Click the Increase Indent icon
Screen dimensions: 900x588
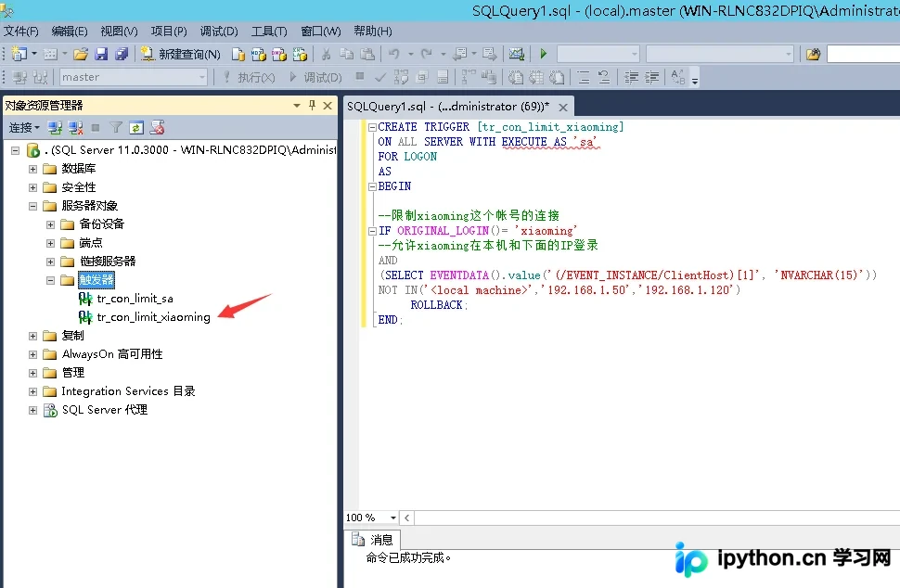[x=652, y=77]
